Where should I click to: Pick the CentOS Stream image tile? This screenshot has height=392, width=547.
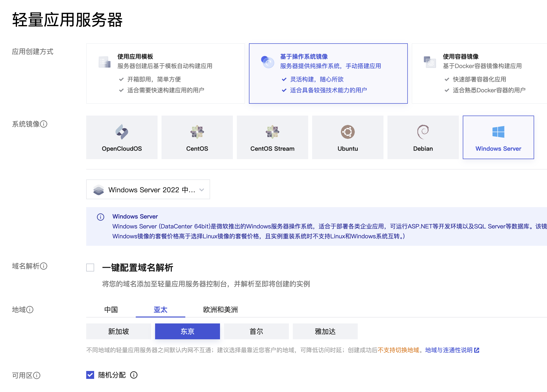[x=272, y=137]
